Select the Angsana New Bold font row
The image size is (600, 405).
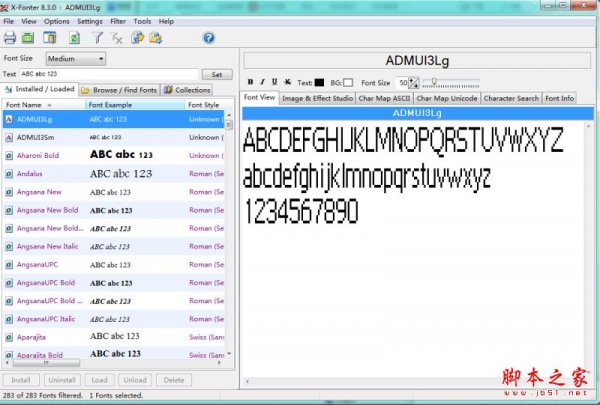113,210
